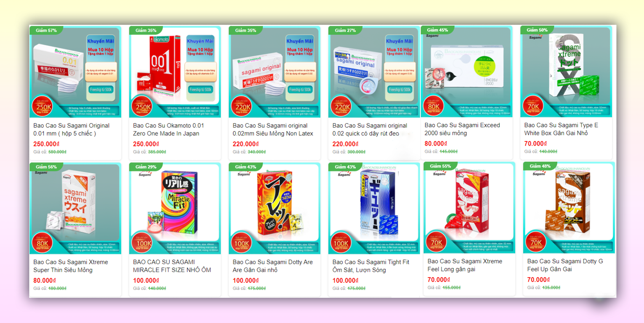Viewport: 644px width, 323px height.
Task: Select the Sagami Dotty Are Are product image
Action: (274, 208)
